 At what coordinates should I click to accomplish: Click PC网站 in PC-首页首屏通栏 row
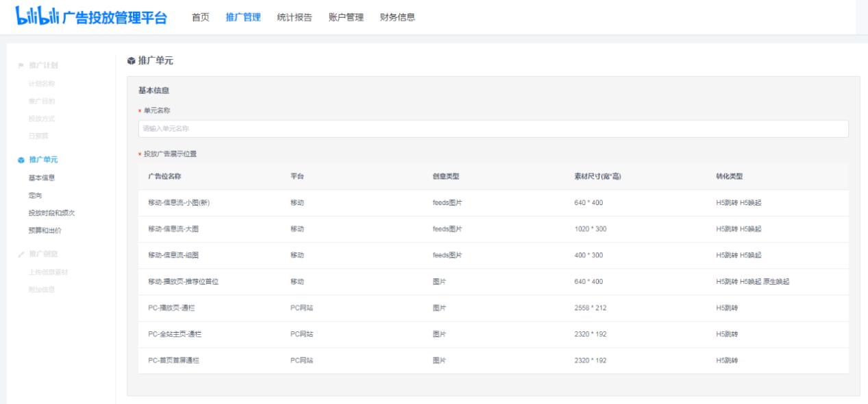point(302,360)
